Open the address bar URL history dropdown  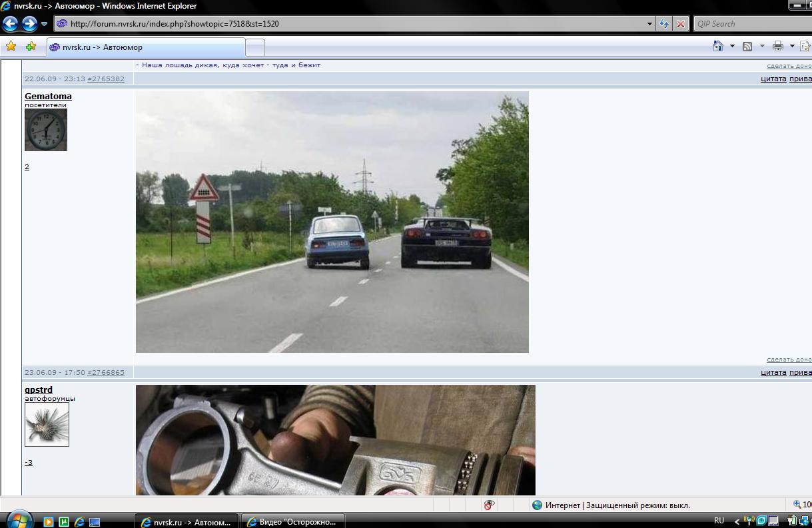[x=650, y=24]
